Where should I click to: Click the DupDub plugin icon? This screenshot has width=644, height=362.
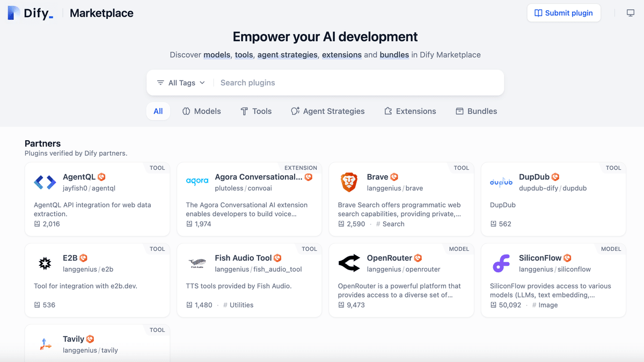[x=501, y=182]
